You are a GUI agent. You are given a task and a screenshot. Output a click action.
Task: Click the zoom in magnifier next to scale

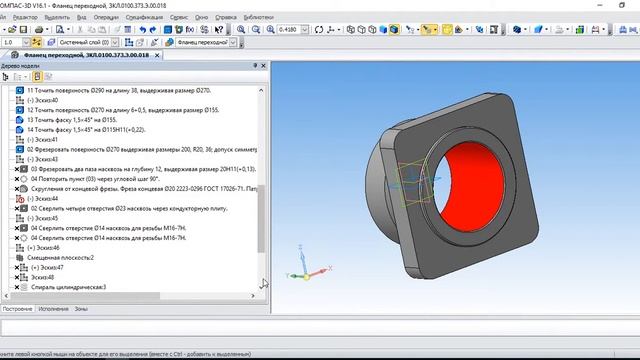click(270, 29)
